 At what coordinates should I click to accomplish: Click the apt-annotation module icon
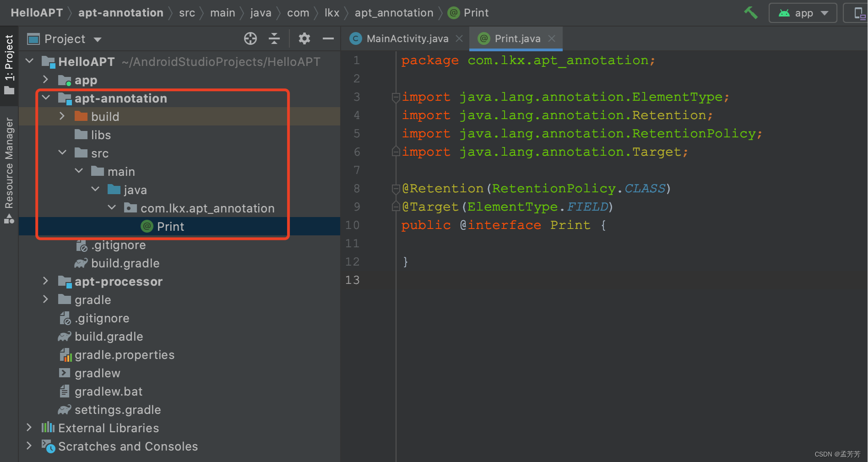pyautogui.click(x=65, y=98)
